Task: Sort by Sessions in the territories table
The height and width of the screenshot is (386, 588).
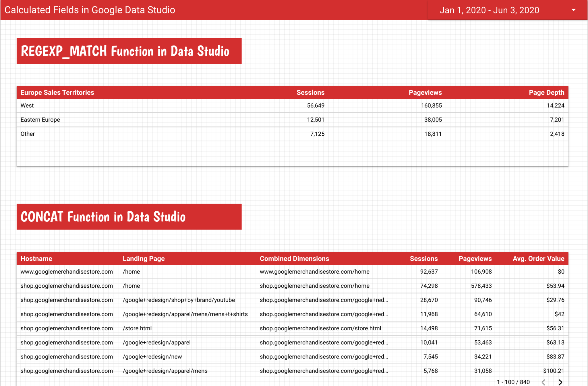Action: pyautogui.click(x=310, y=92)
